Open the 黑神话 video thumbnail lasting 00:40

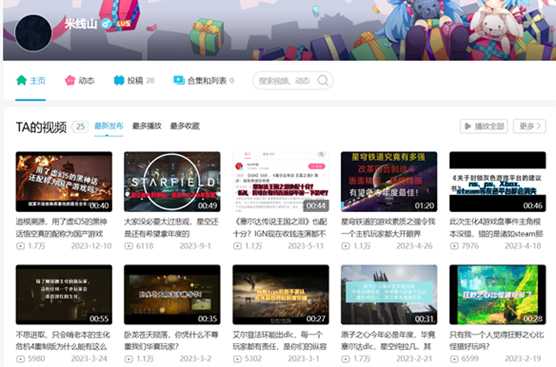[64, 182]
